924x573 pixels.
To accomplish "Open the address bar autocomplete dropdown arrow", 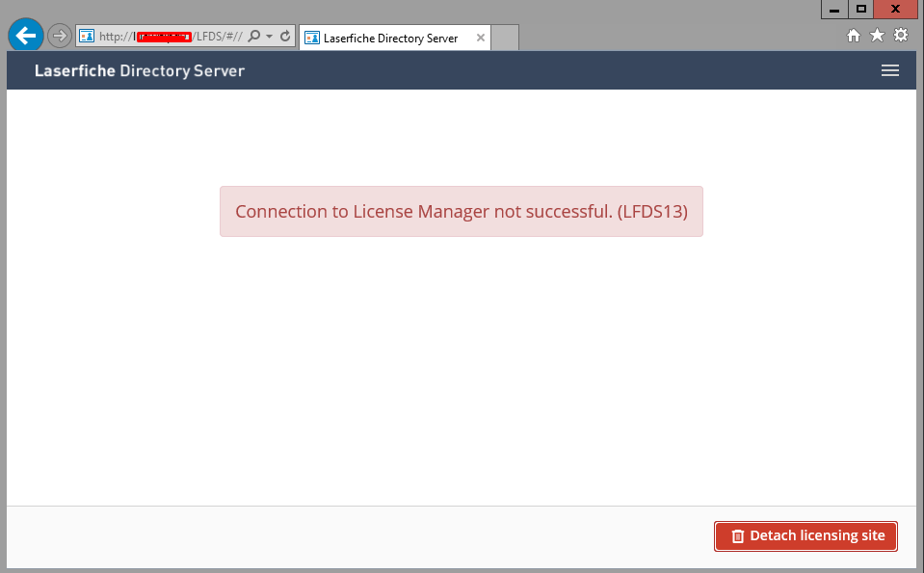I will [x=270, y=36].
